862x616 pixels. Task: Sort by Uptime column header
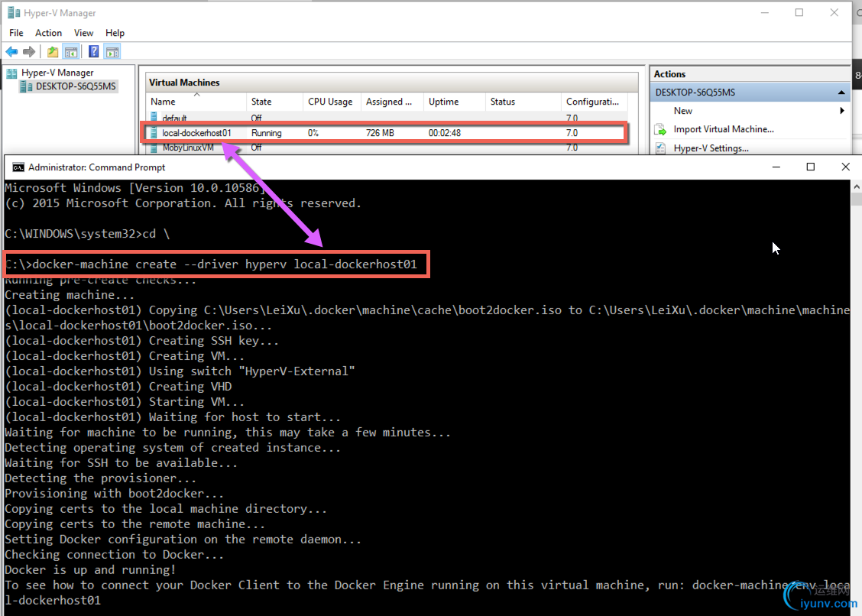click(x=454, y=102)
